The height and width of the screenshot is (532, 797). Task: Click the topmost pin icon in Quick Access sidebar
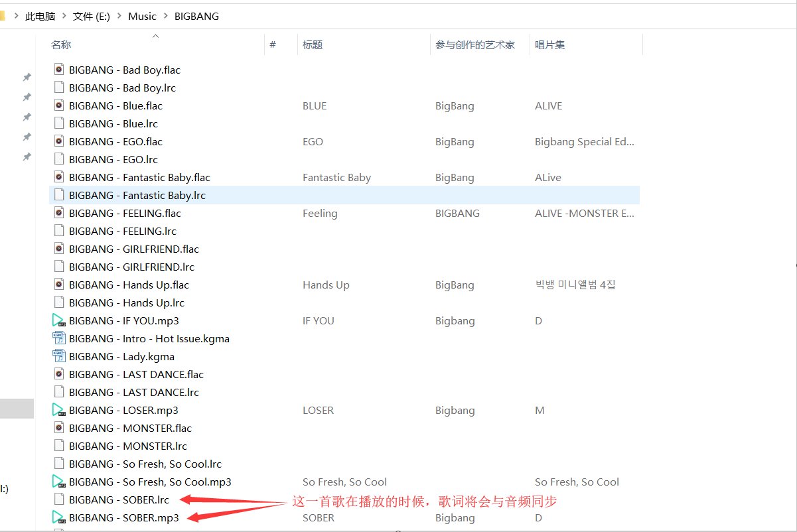click(27, 77)
